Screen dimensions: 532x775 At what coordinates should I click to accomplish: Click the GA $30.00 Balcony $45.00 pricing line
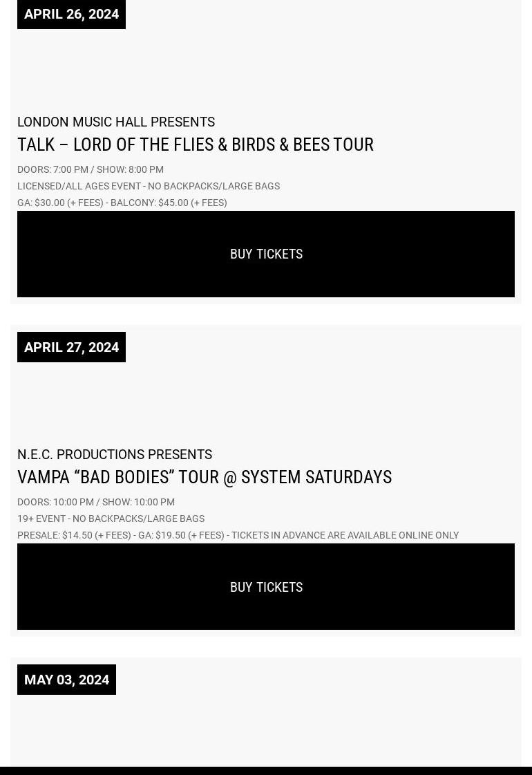pos(122,203)
